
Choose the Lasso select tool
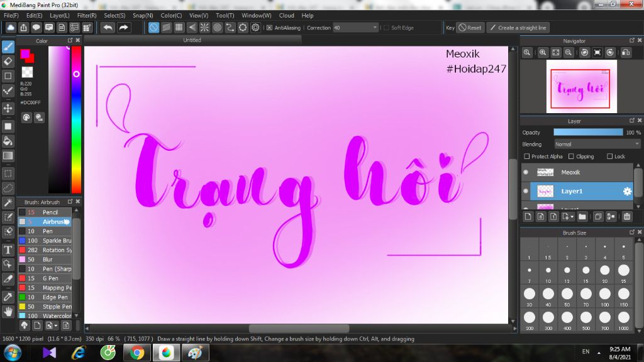click(8, 188)
